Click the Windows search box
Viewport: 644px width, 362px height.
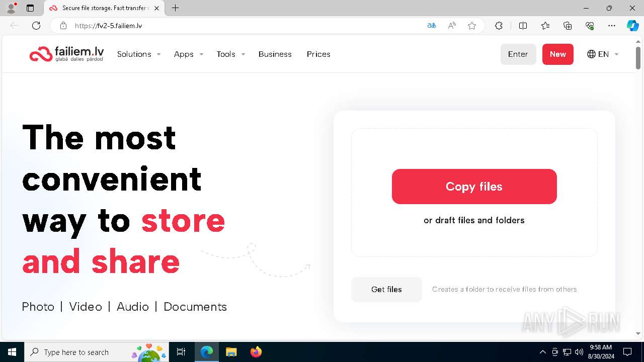(96, 352)
